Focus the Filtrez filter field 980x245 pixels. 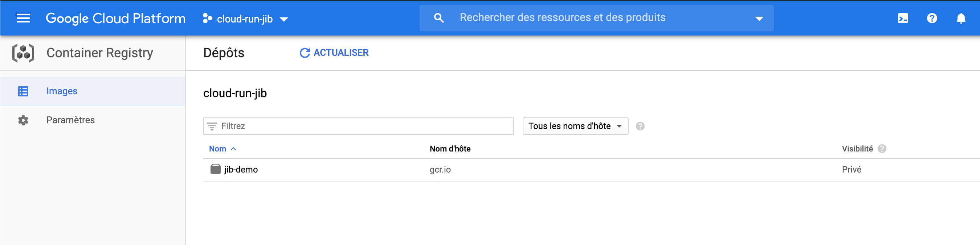[x=358, y=126]
